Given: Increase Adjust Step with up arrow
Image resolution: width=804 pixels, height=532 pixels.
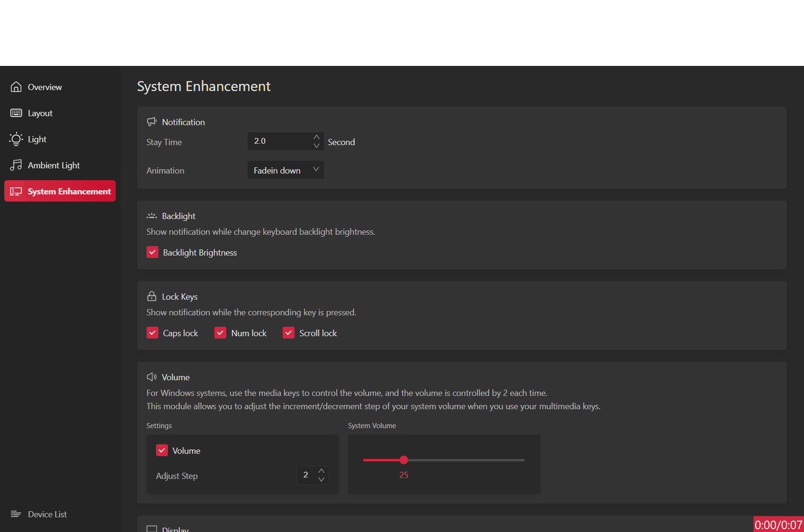Looking at the screenshot, I should pos(322,470).
